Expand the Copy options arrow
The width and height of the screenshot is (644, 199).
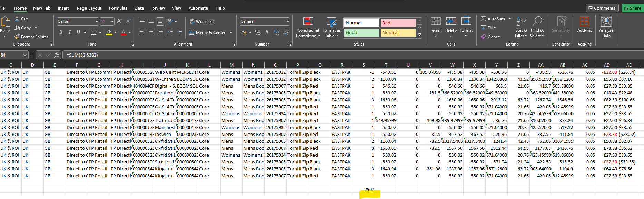(x=36, y=28)
